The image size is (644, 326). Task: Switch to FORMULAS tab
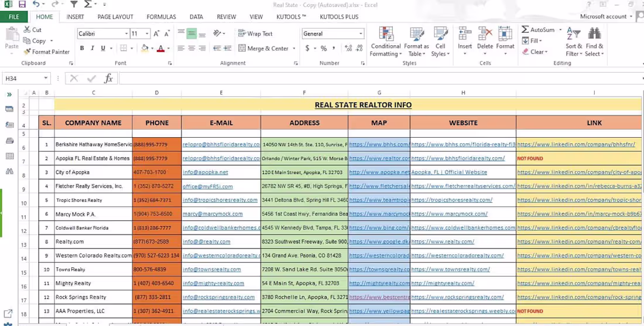coord(162,17)
